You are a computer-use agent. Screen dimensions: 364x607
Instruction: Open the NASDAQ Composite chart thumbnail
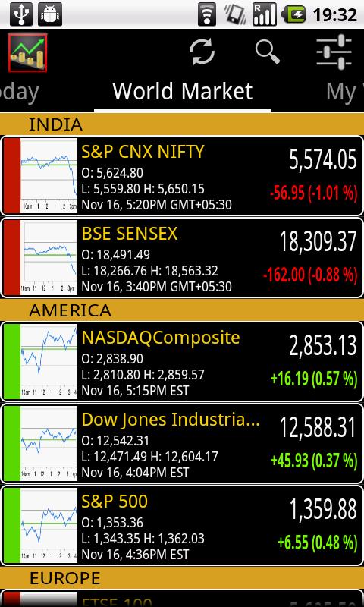[49, 362]
